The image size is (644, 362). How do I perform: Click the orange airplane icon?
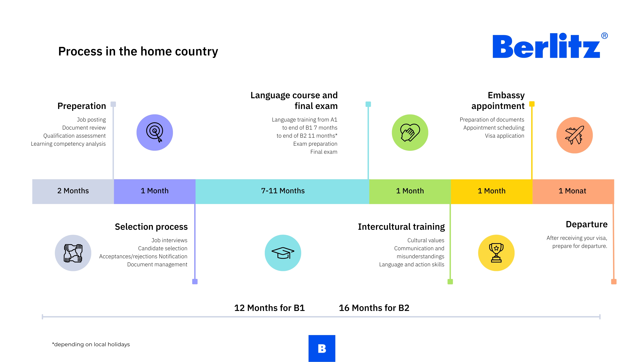point(574,135)
